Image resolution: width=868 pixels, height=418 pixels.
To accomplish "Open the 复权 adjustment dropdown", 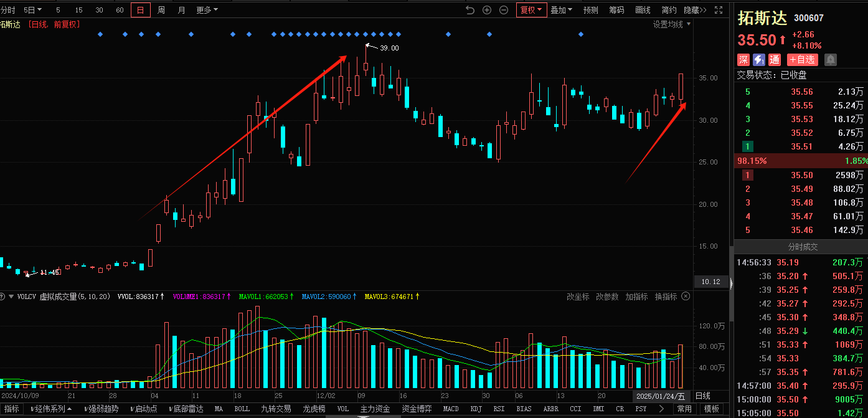I will [x=531, y=10].
